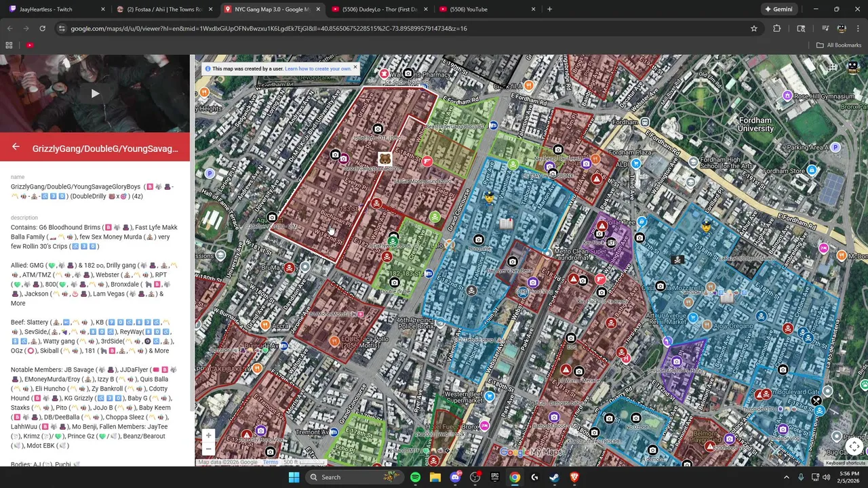This screenshot has height=488, width=868.
Task: Open Steam from the taskbar
Action: (554, 477)
